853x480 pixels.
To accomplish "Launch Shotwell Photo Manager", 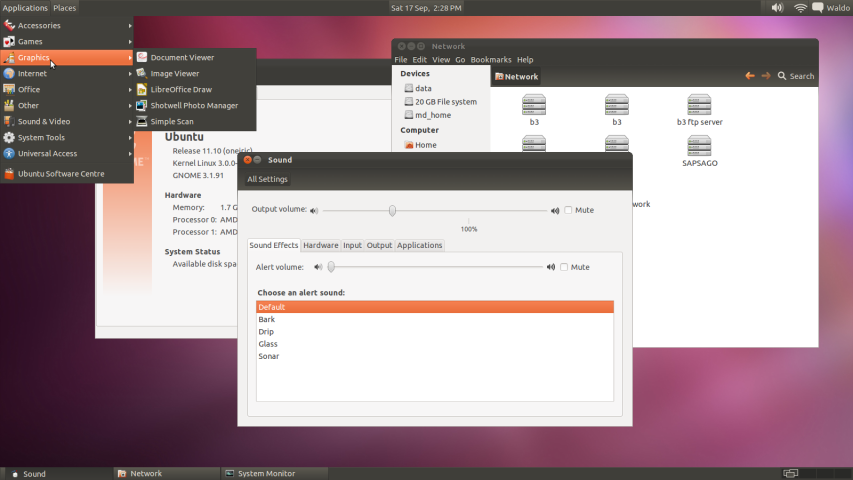I will (194, 105).
